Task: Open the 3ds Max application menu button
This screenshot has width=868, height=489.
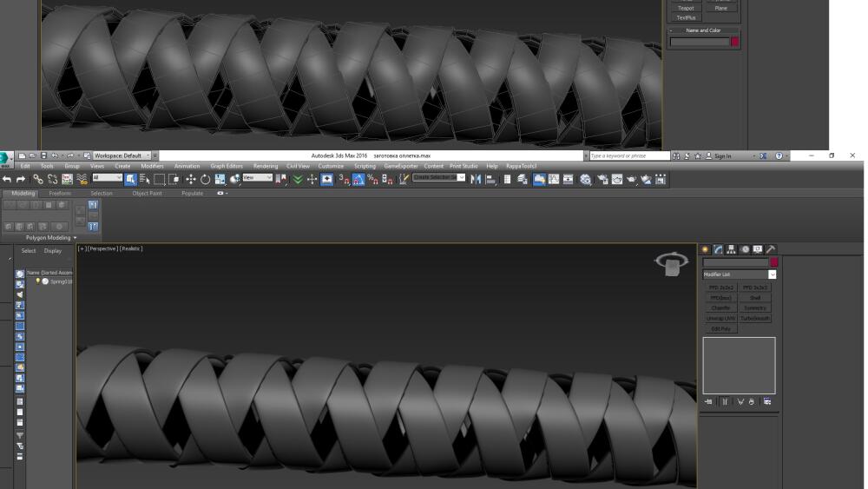Action: (x=5, y=159)
